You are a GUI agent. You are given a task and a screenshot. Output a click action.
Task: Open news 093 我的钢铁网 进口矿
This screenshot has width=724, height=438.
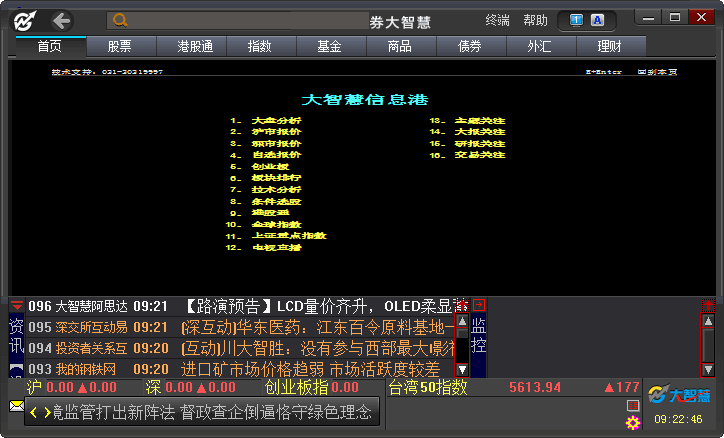pyautogui.click(x=240, y=369)
